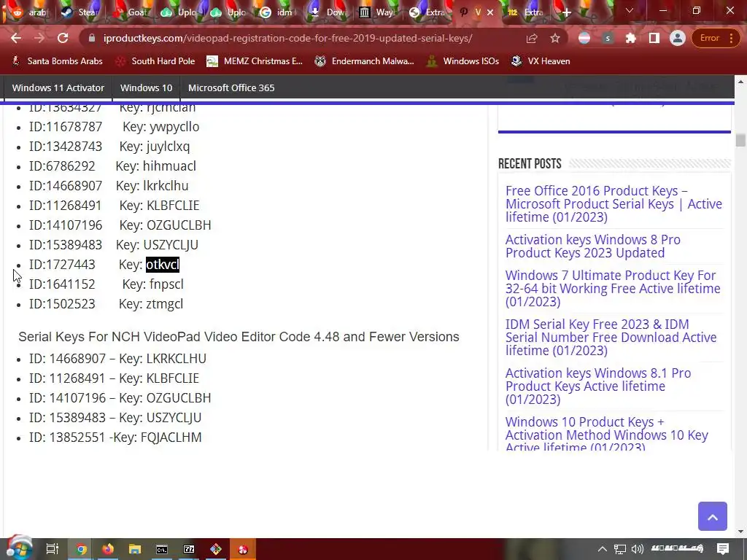Screen dimensions: 747x560
Task: Open the MEMZ Christmas bookmark
Action: click(255, 61)
